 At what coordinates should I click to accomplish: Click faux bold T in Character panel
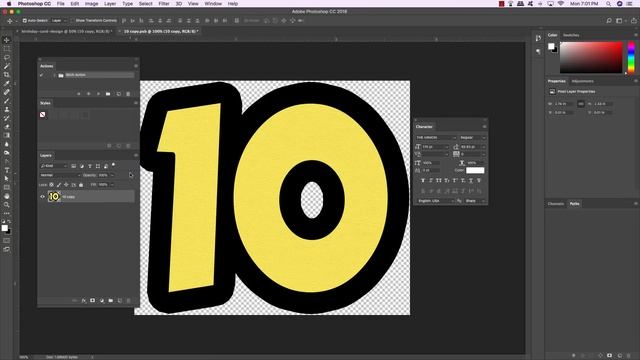[422, 180]
